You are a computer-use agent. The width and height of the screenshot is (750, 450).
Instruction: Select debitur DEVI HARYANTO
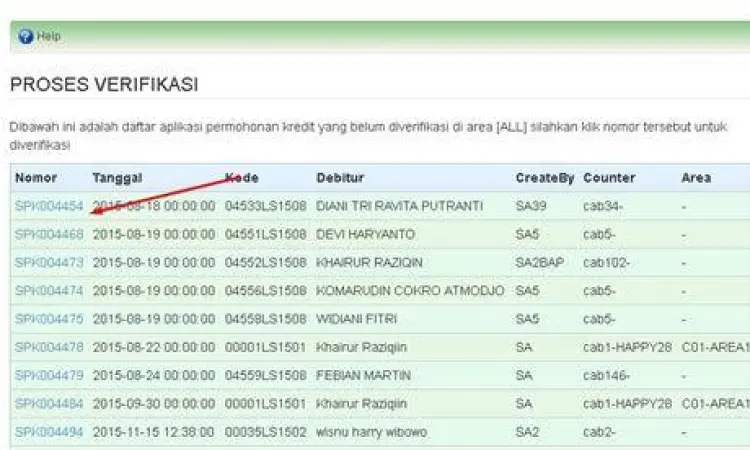tap(365, 234)
